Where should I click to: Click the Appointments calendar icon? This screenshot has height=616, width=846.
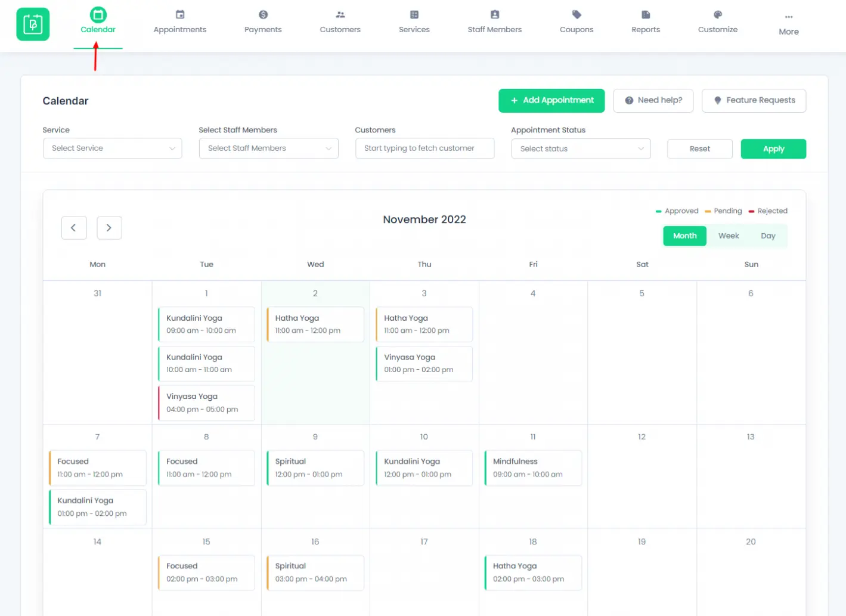click(x=180, y=14)
